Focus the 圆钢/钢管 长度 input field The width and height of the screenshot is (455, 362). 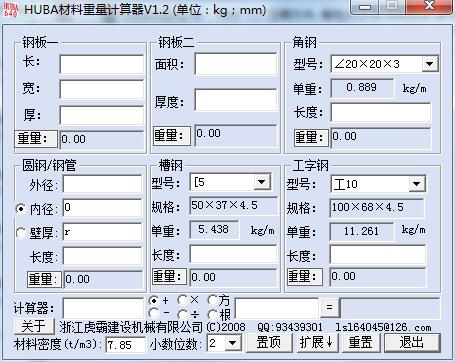103,256
